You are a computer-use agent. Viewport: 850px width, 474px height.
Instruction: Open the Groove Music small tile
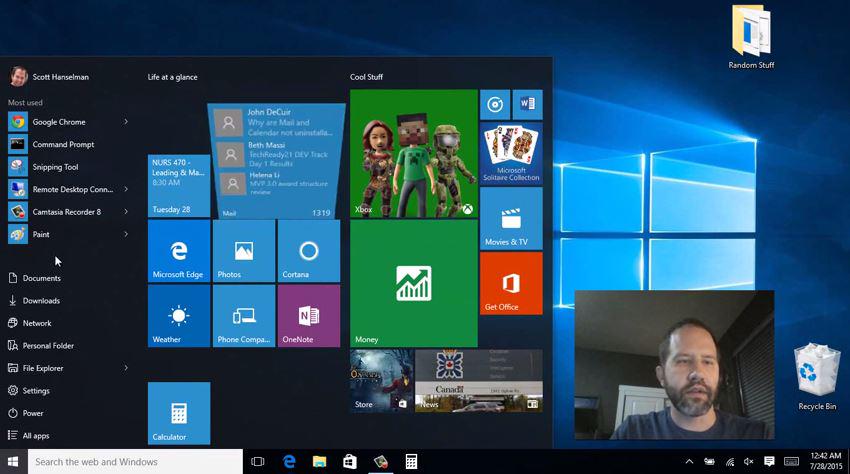pos(495,105)
